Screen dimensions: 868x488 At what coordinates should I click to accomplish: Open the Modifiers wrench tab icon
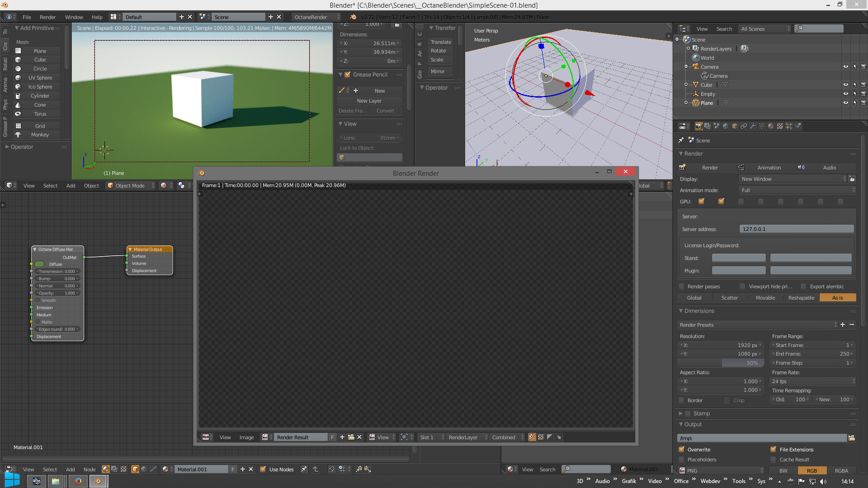753,126
